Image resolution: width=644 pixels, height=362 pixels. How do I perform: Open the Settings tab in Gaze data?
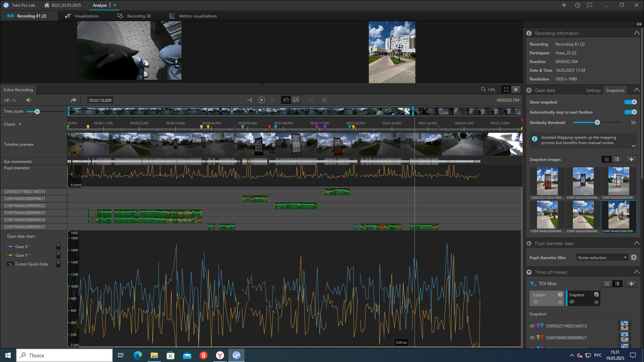click(x=593, y=91)
